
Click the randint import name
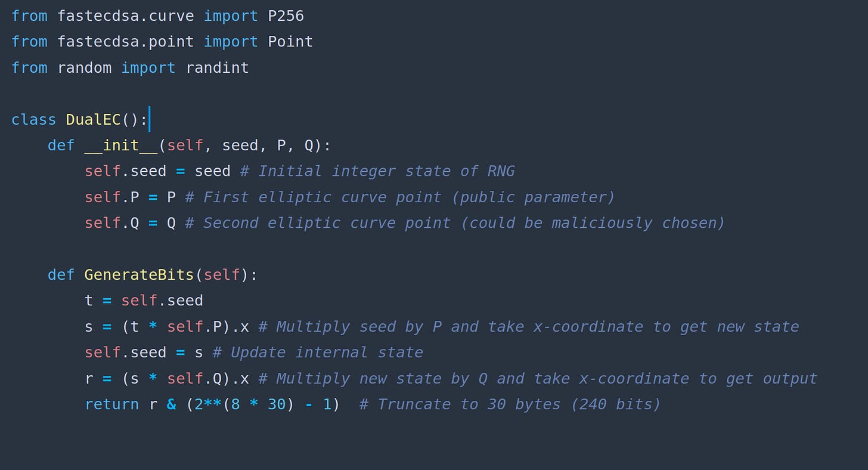tap(217, 68)
